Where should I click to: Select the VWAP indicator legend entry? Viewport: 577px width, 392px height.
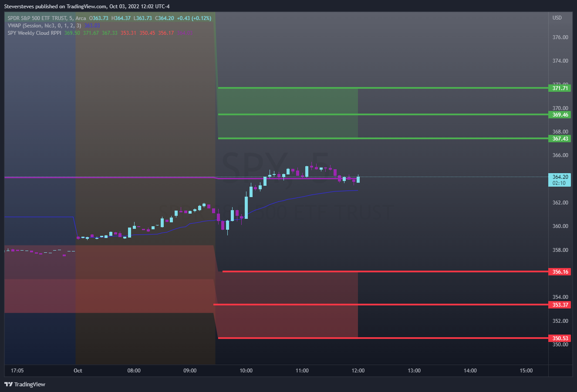[x=45, y=26]
